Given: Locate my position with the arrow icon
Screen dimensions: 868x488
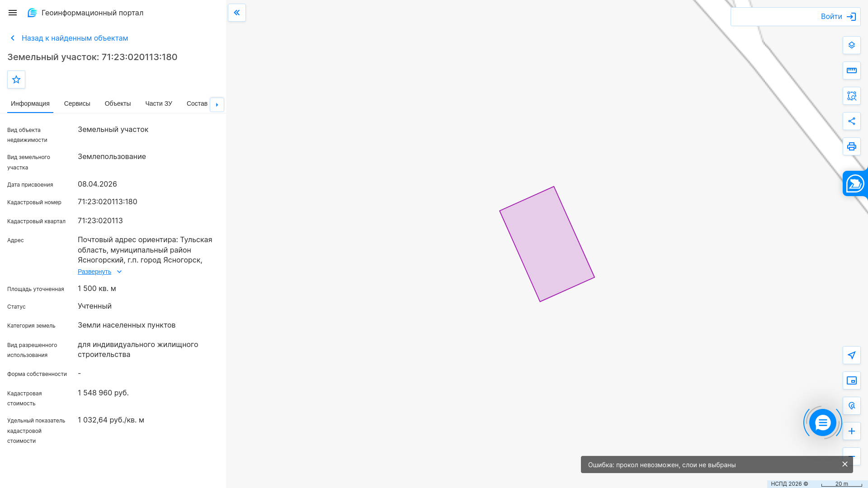Looking at the screenshot, I should (x=852, y=355).
